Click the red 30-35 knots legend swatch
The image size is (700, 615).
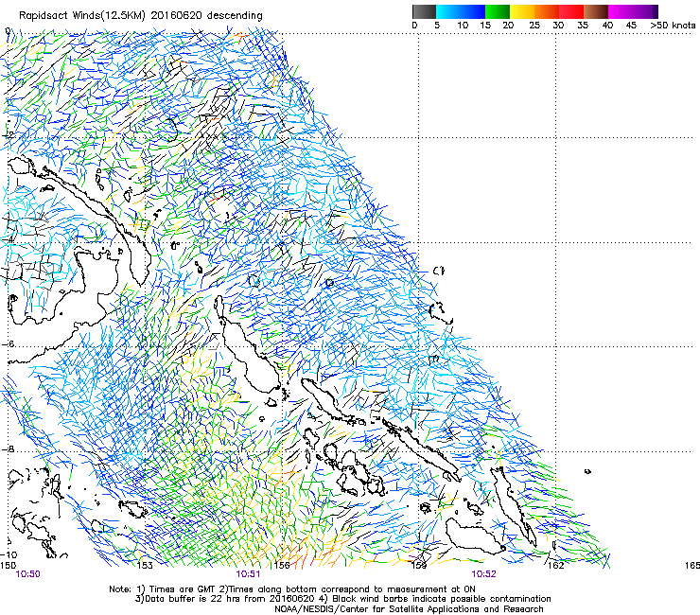tap(571, 11)
